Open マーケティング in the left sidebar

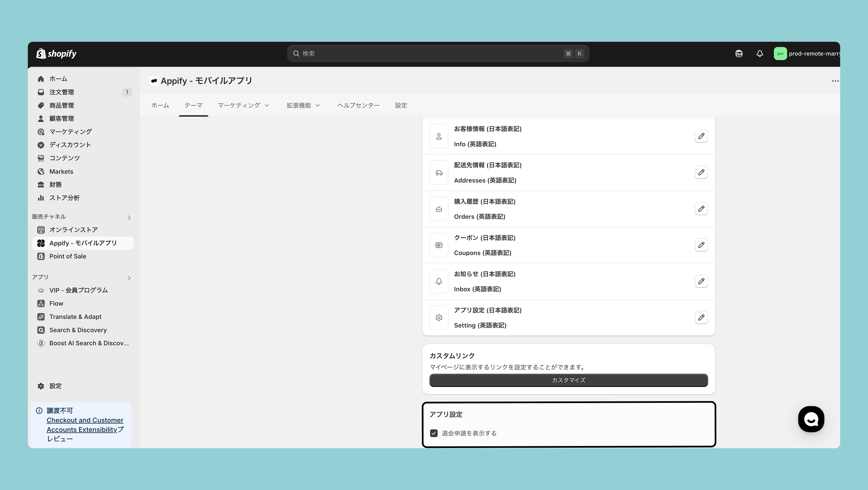(83, 132)
